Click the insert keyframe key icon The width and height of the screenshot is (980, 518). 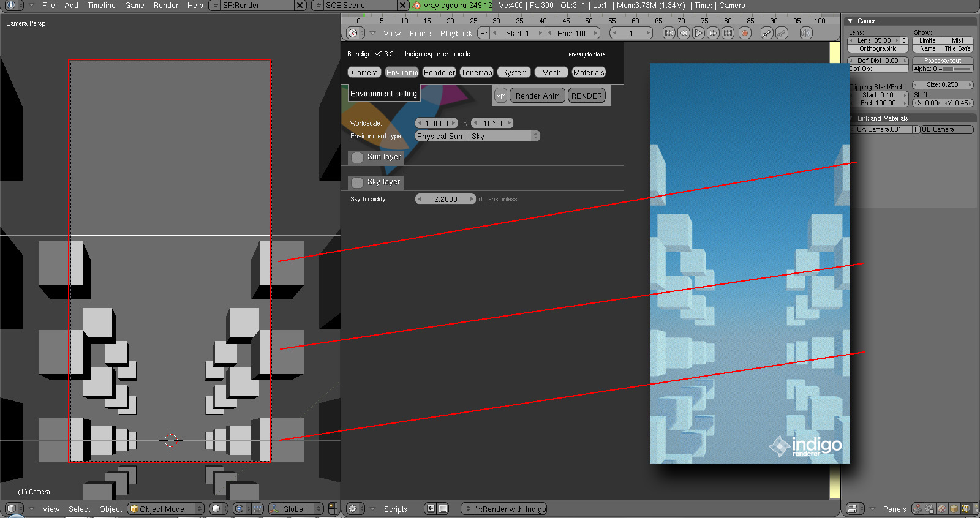click(766, 33)
